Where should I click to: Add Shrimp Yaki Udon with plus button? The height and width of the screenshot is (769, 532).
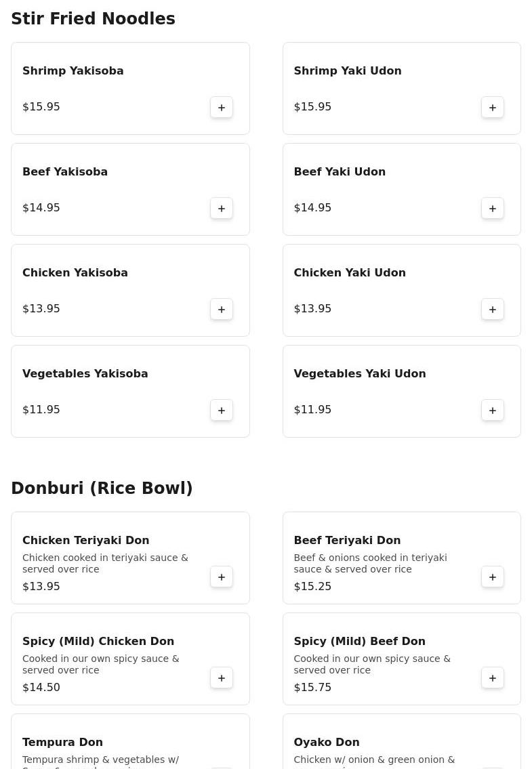coord(492,108)
